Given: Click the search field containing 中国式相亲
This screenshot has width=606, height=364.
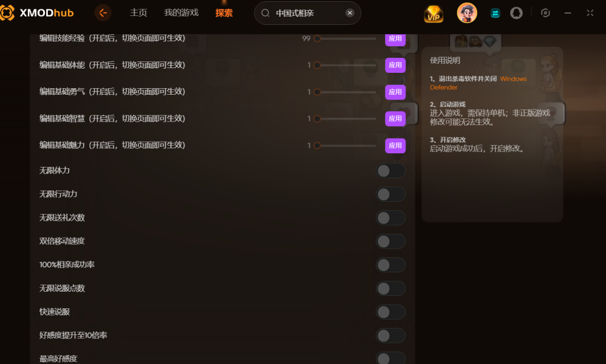Looking at the screenshot, I should (307, 13).
